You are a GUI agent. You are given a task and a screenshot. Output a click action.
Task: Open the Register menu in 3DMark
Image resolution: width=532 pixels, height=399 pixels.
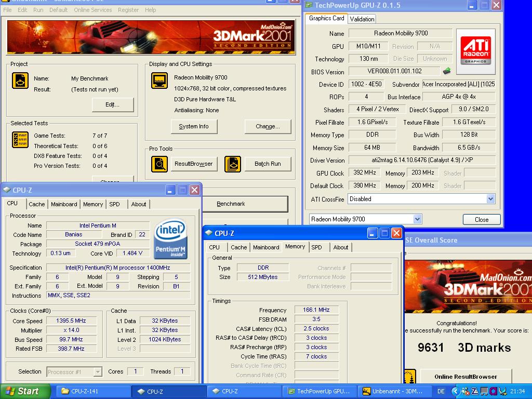tap(128, 10)
